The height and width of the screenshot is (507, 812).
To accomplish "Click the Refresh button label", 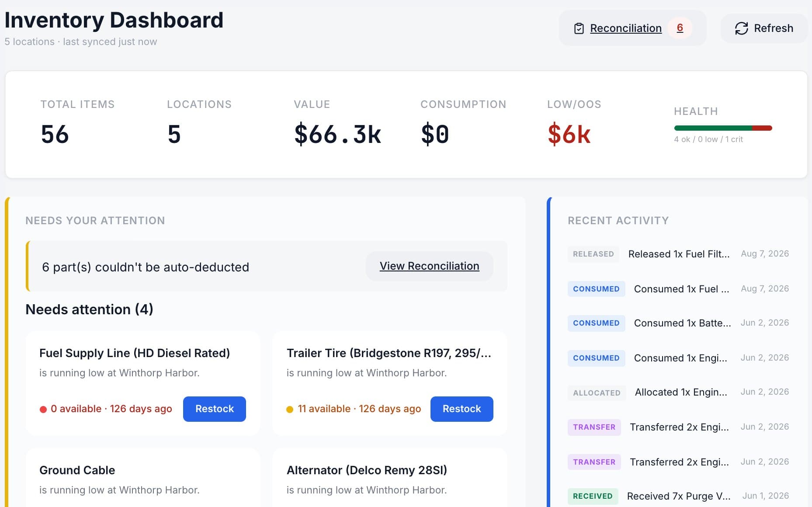I will point(774,28).
